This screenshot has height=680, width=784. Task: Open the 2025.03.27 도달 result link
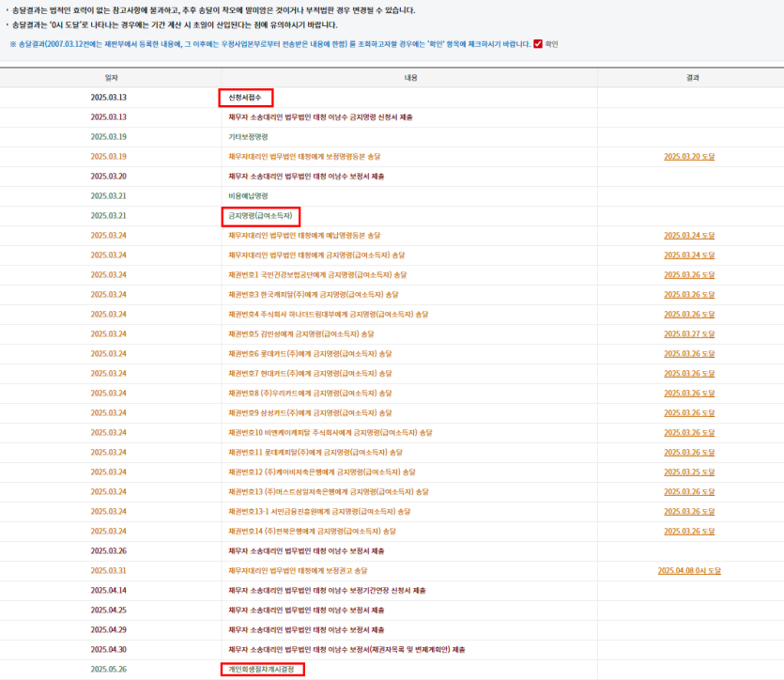click(689, 334)
